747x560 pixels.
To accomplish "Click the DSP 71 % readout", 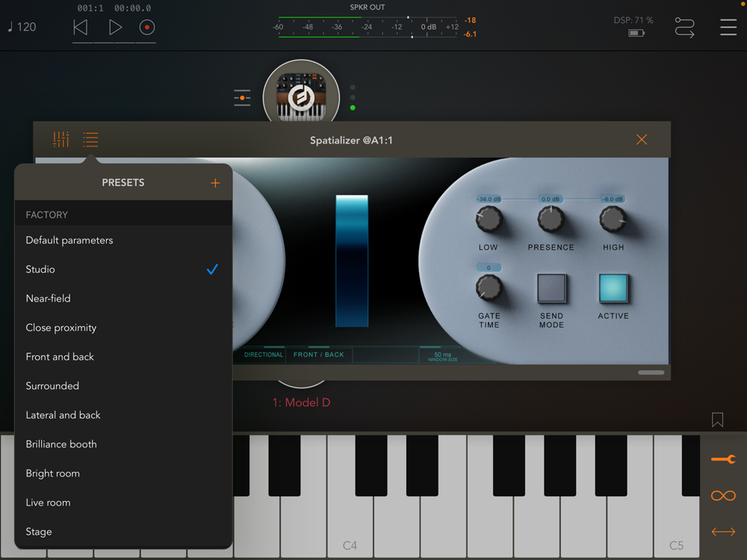I will click(x=633, y=20).
